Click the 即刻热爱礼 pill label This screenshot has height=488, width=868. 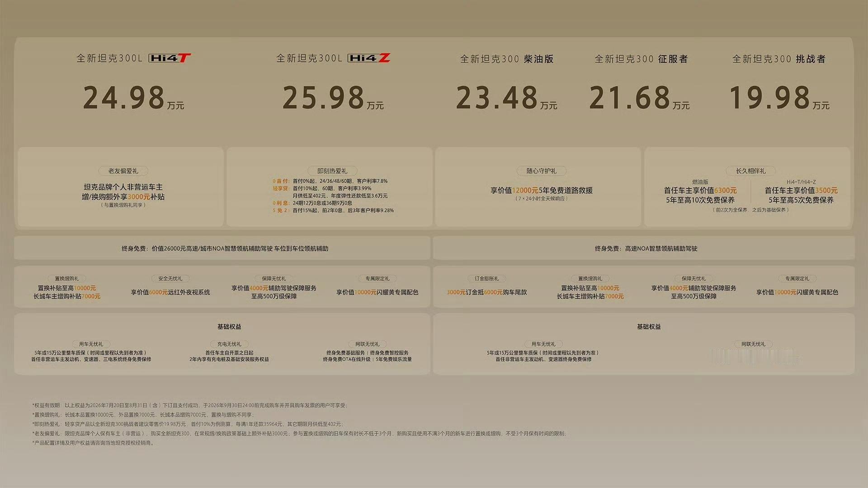(x=332, y=171)
